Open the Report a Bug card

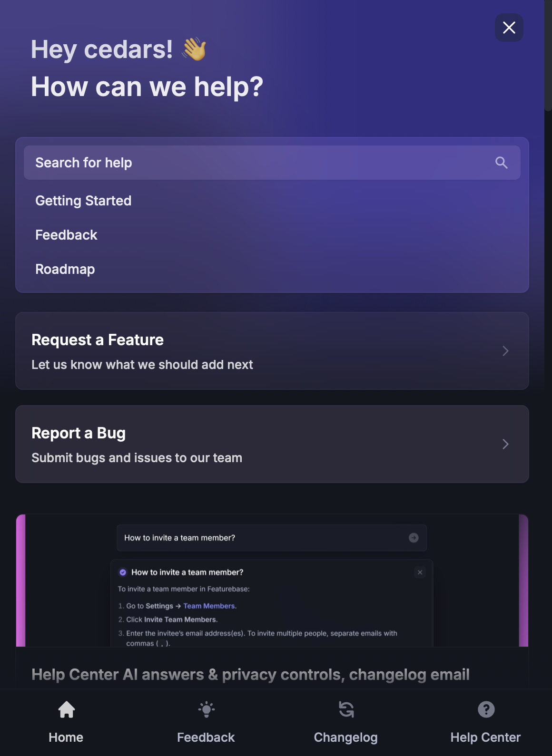(x=238, y=444)
